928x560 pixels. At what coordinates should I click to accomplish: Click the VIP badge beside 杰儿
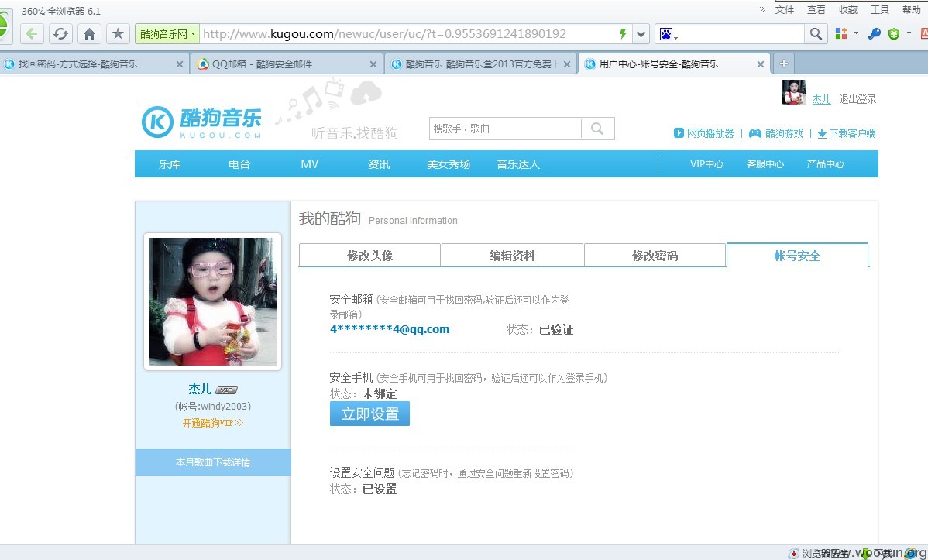[227, 390]
